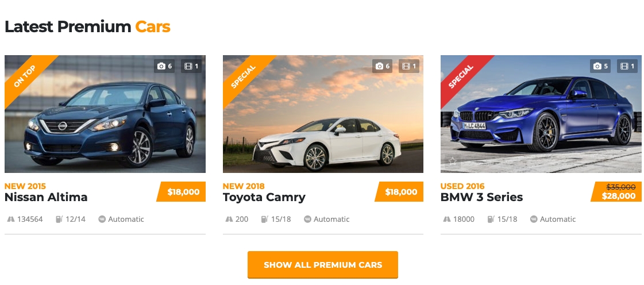Click the video icon on Toyota Camry card
The width and height of the screenshot is (644, 285).
(x=407, y=67)
